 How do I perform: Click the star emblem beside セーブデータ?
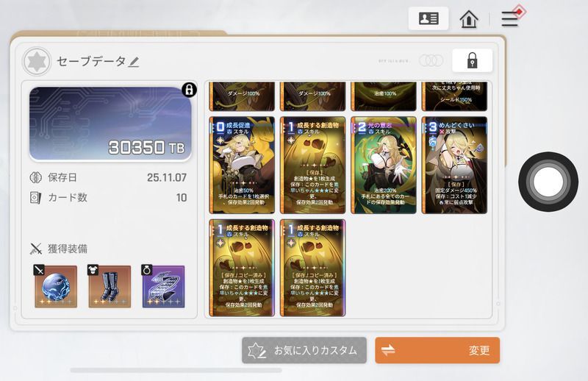click(x=37, y=62)
